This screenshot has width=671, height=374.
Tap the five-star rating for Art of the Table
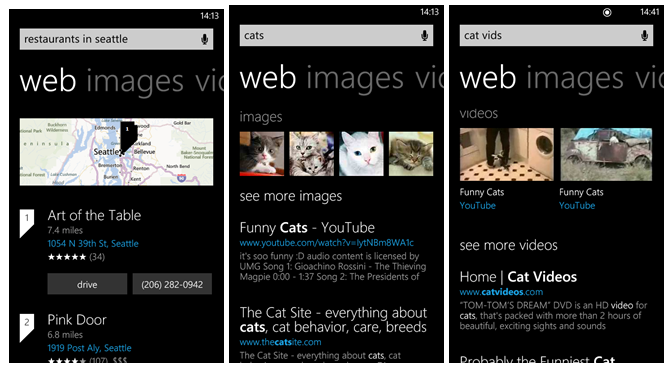(67, 257)
